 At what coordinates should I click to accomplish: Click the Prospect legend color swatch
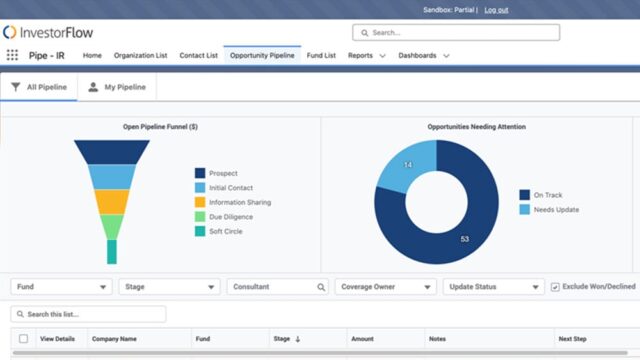pos(200,173)
